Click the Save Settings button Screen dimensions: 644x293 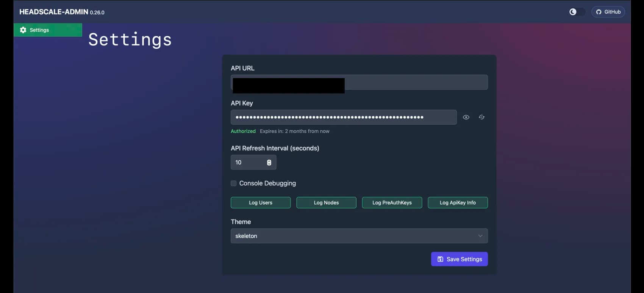[460, 259]
